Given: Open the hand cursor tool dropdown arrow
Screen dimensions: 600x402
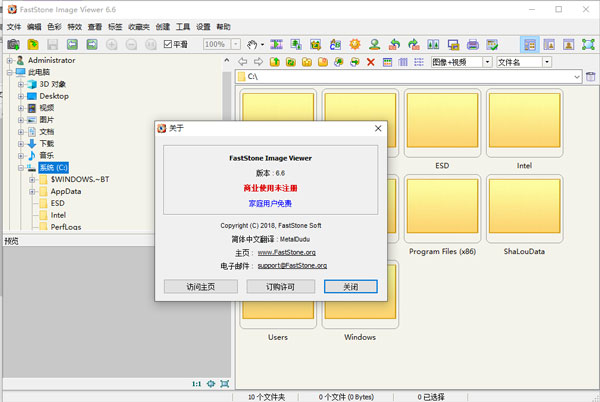Looking at the screenshot, I should (262, 45).
